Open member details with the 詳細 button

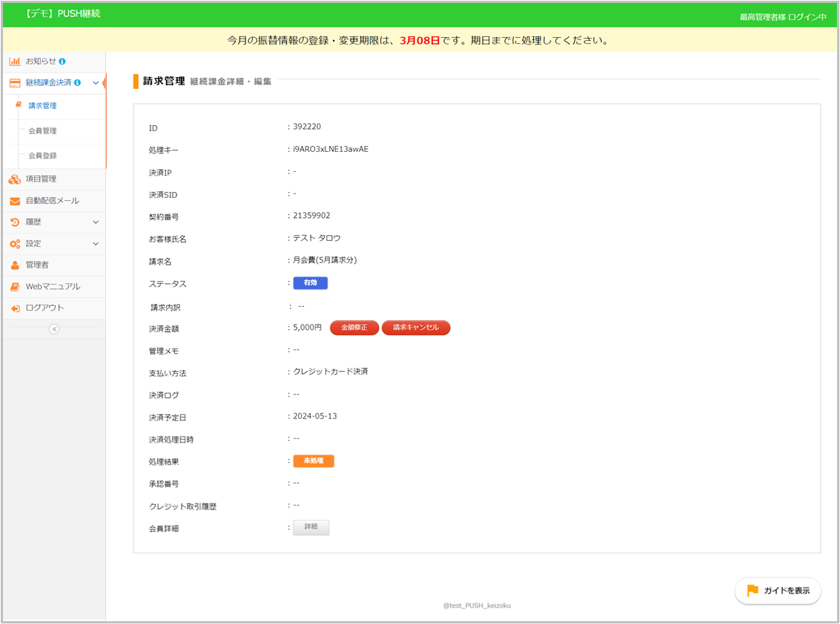(311, 528)
